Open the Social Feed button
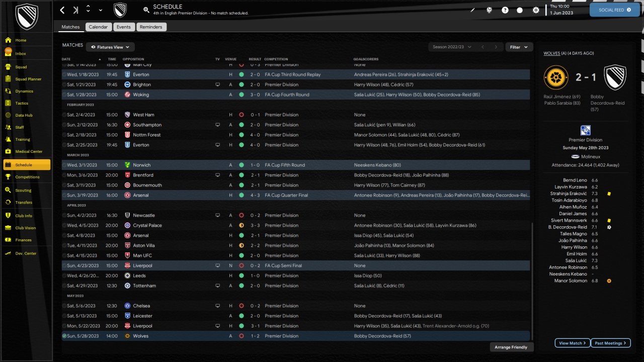The height and width of the screenshot is (362, 644). pyautogui.click(x=614, y=10)
